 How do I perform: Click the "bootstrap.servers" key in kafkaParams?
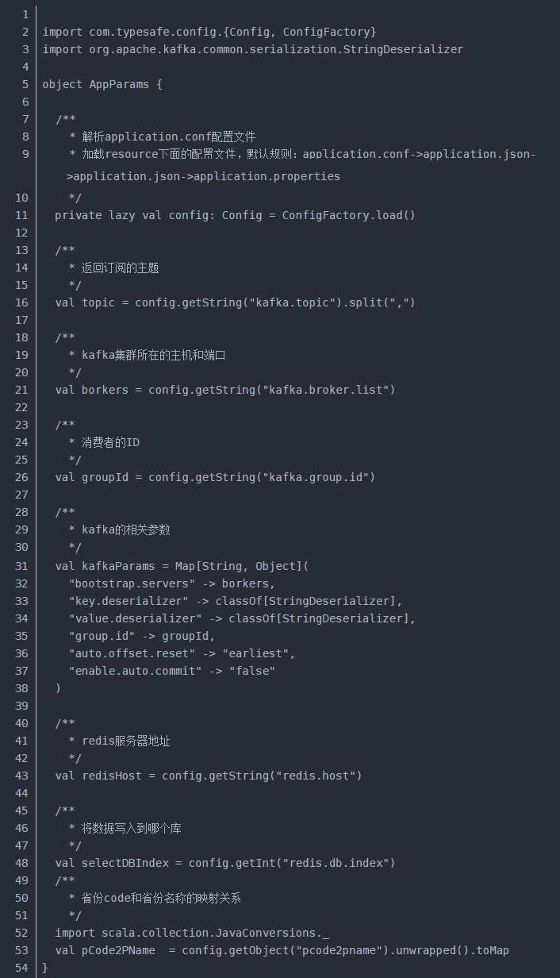[128, 583]
